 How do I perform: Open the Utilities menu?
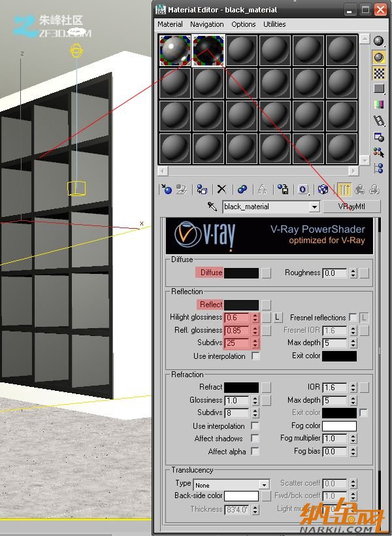(x=274, y=24)
